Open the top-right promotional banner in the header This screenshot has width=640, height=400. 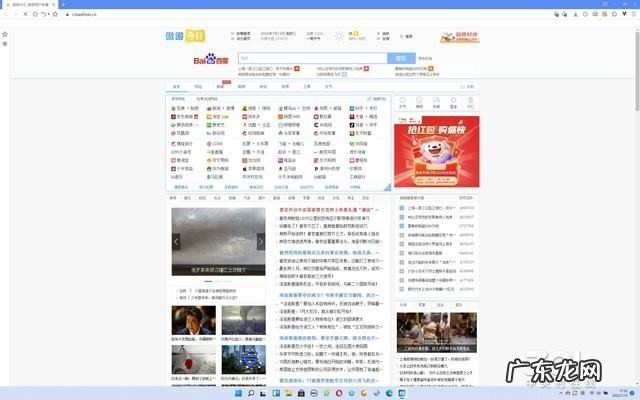click(460, 37)
